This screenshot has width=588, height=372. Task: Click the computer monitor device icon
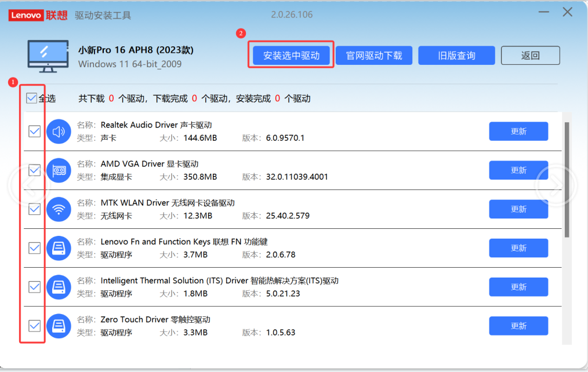coord(48,57)
